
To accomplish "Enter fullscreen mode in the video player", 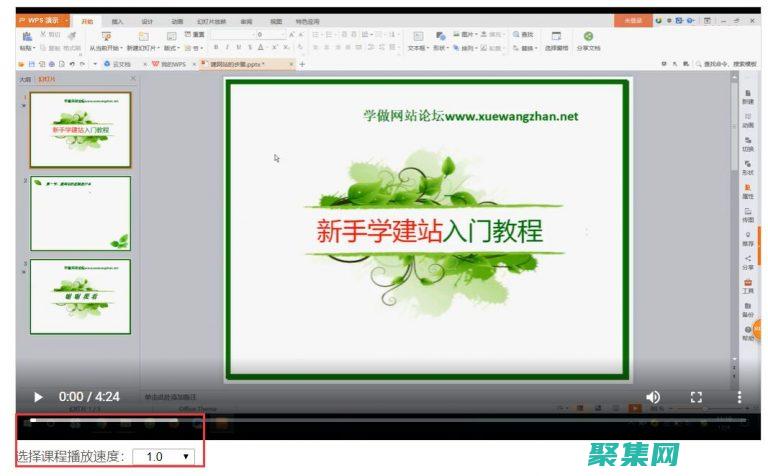I will (697, 397).
